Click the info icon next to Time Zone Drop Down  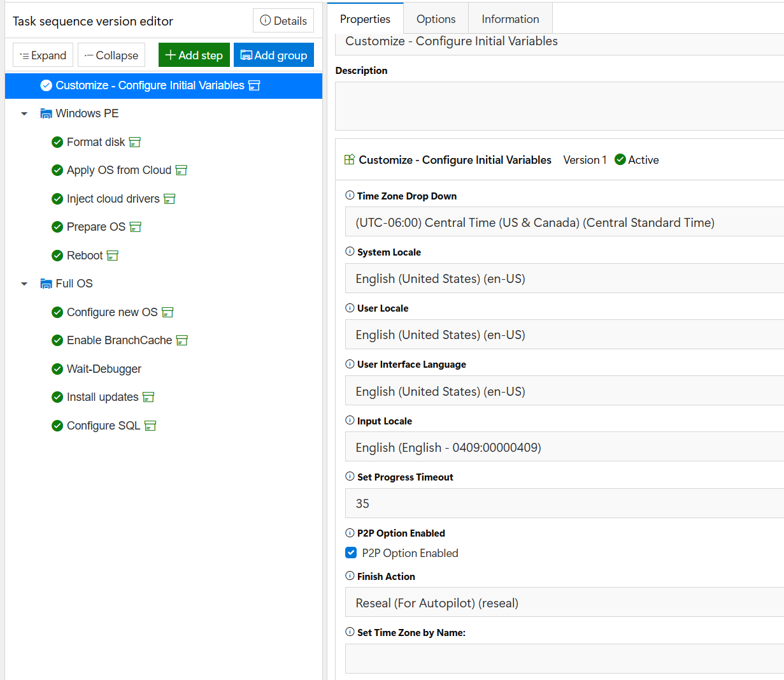[x=350, y=196]
